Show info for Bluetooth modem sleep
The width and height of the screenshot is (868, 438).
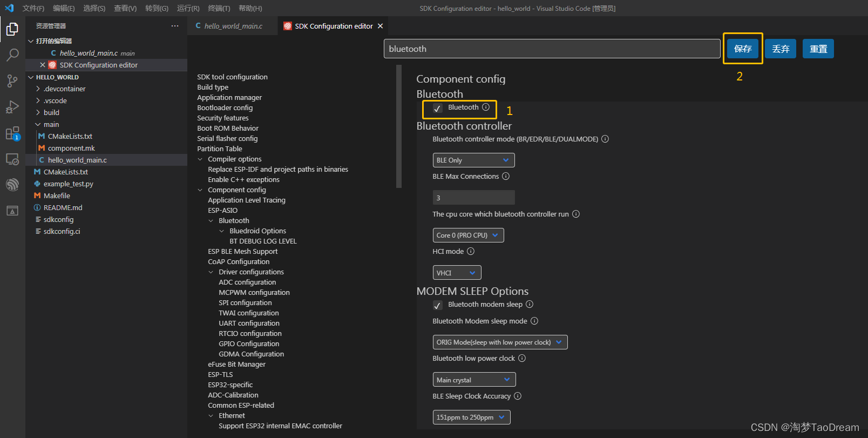(x=530, y=304)
